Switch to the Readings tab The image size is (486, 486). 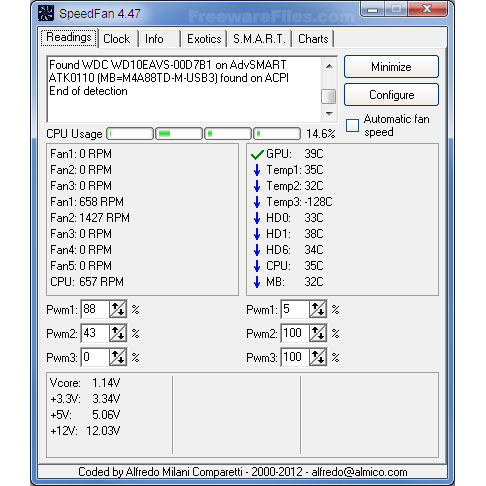(x=69, y=38)
